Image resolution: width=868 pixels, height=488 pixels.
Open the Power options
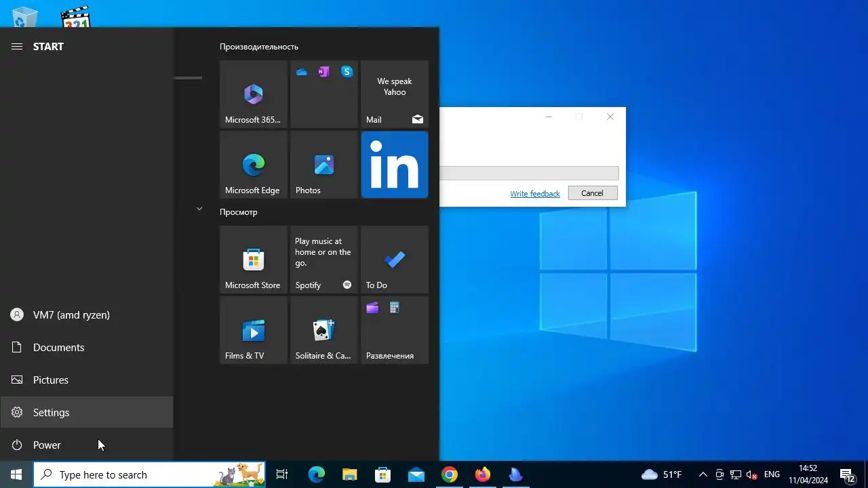(87, 445)
